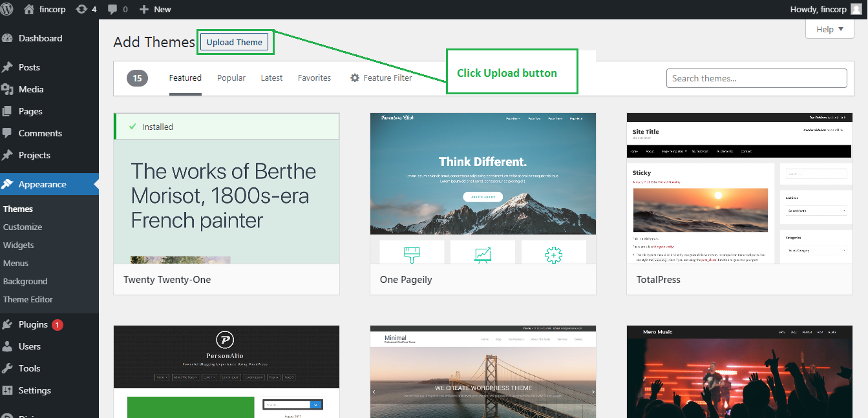Switch to the Favorites tab
868x418 pixels.
[x=314, y=78]
